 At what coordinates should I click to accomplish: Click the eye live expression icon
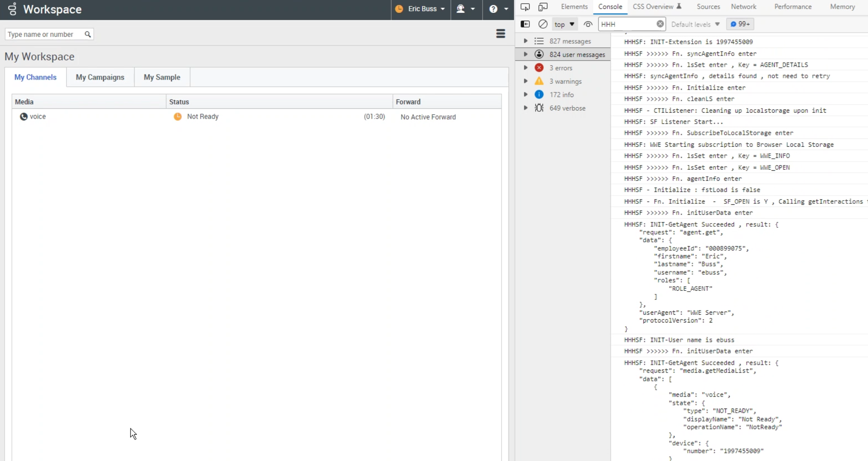(588, 24)
